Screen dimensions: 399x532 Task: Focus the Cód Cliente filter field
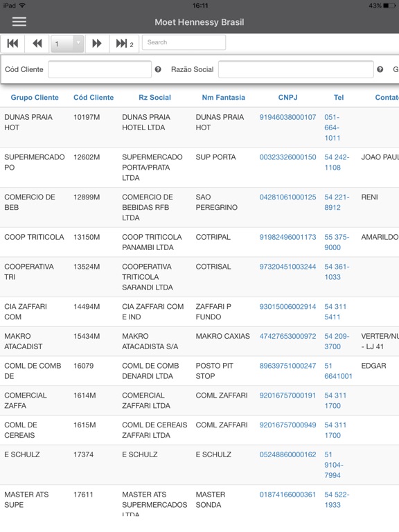[x=100, y=69]
